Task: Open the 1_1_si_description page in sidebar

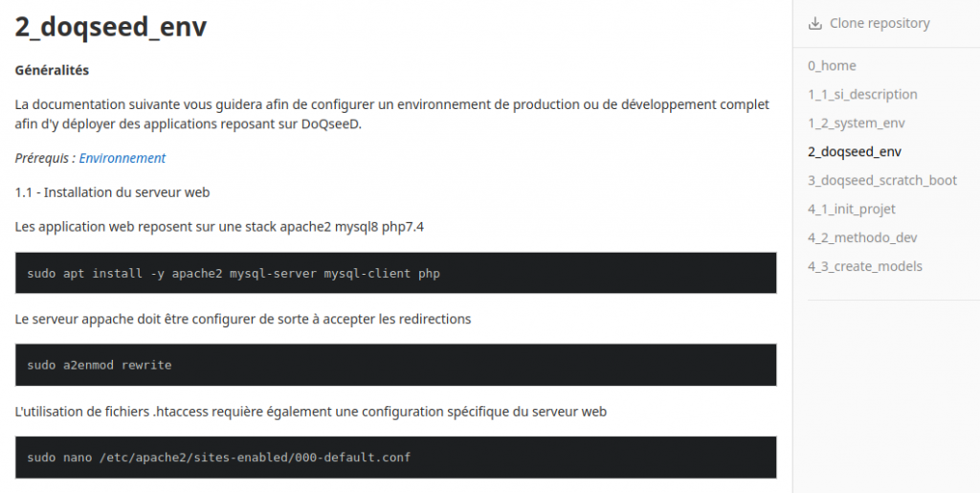Action: (862, 95)
